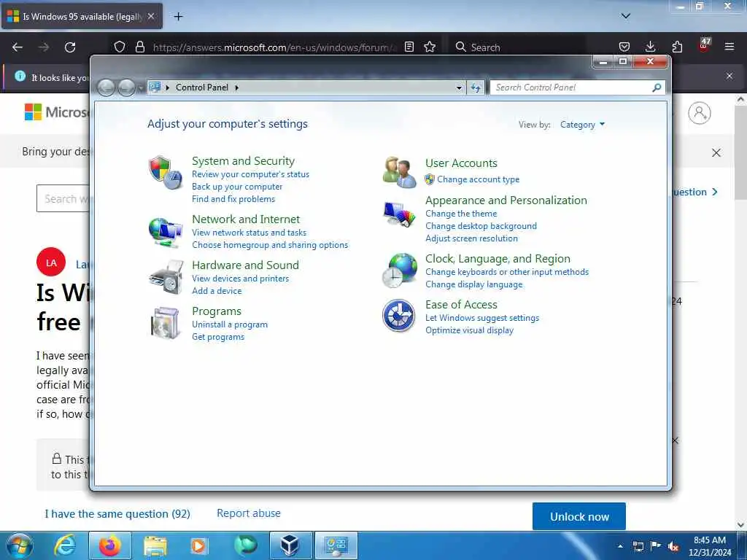This screenshot has width=747, height=560.
Task: Click Change desktop background link
Action: click(481, 226)
